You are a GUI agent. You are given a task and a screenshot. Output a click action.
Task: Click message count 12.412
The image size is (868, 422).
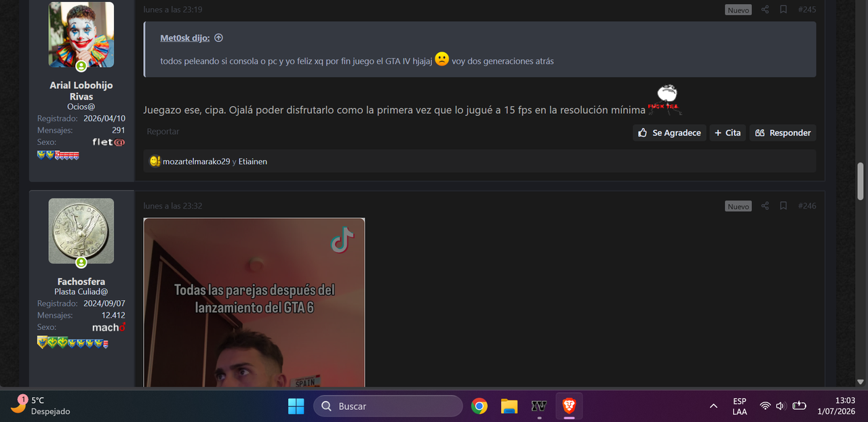[113, 315]
